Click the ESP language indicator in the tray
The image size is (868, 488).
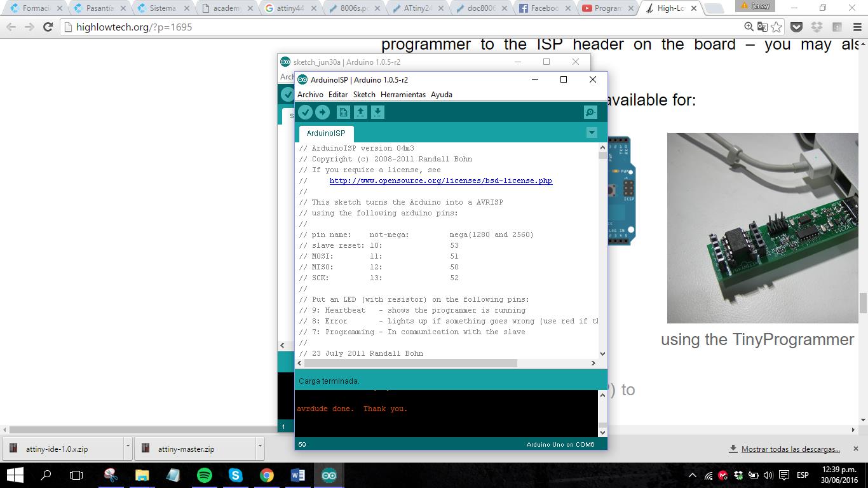pyautogui.click(x=803, y=475)
